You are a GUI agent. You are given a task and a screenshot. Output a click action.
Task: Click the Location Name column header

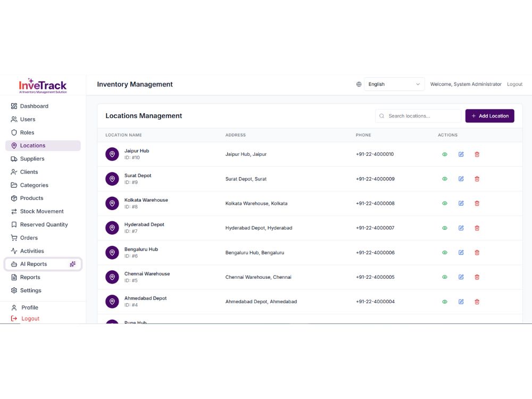coord(123,135)
